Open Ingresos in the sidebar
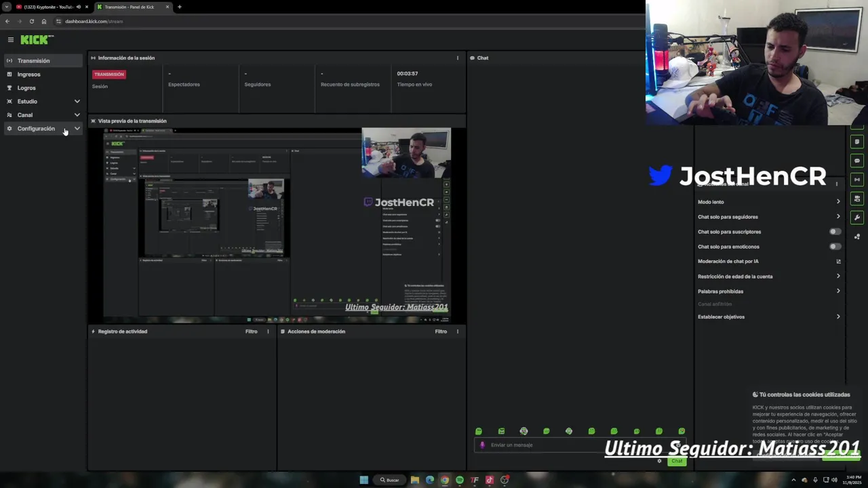868x488 pixels. [x=43, y=75]
